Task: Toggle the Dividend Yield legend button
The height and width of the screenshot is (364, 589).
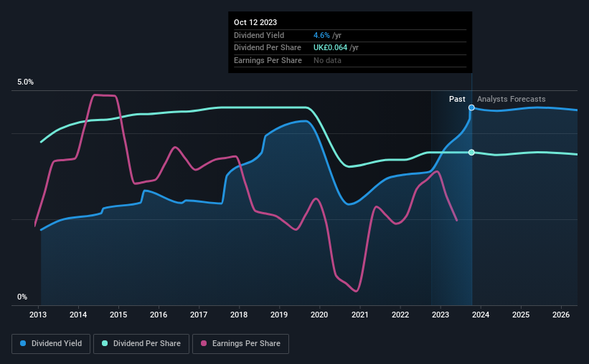Action: [x=51, y=344]
